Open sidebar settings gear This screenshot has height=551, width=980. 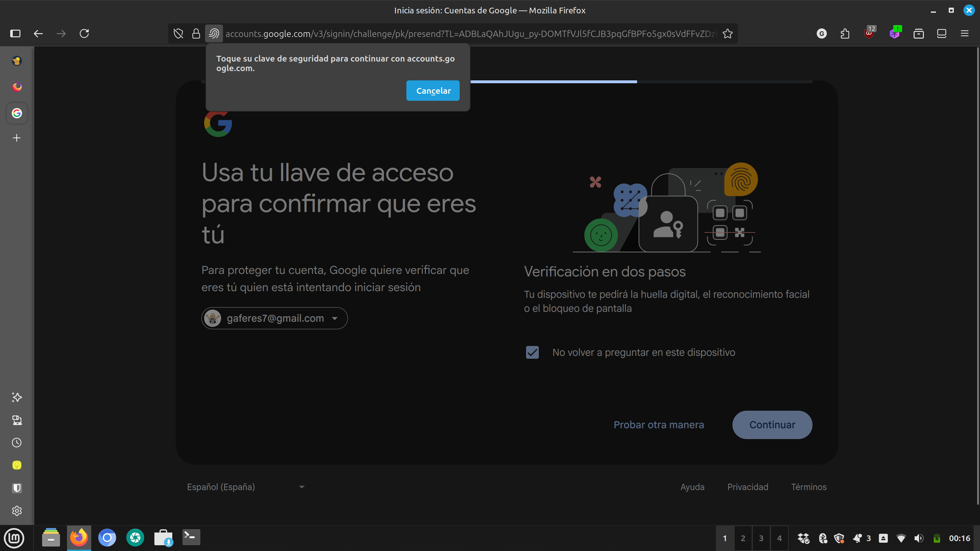click(17, 511)
